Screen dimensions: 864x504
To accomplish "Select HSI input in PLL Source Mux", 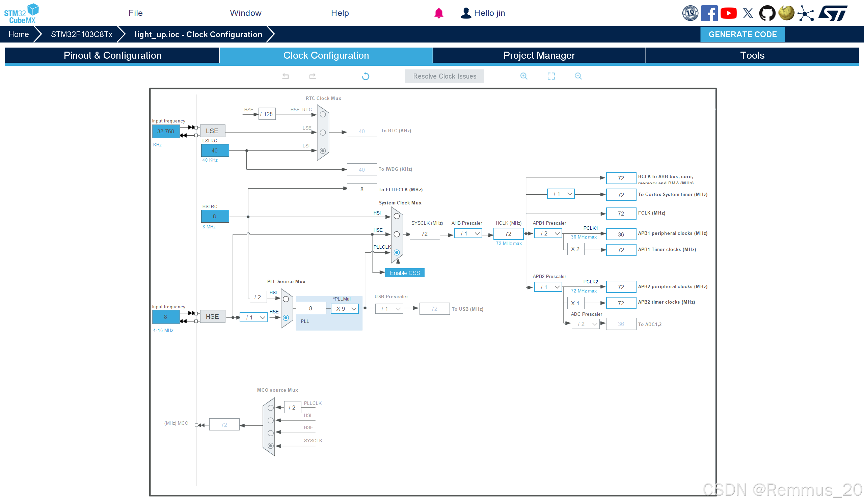I will click(x=286, y=299).
